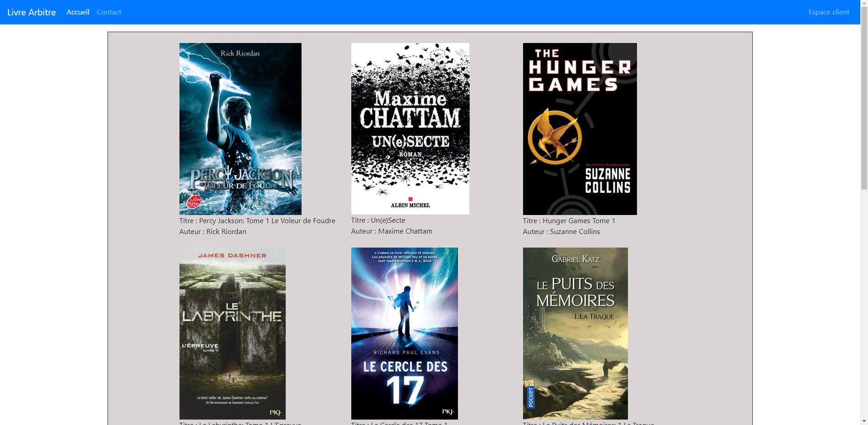
Task: Click the scrollbar down arrow
Action: click(x=864, y=421)
